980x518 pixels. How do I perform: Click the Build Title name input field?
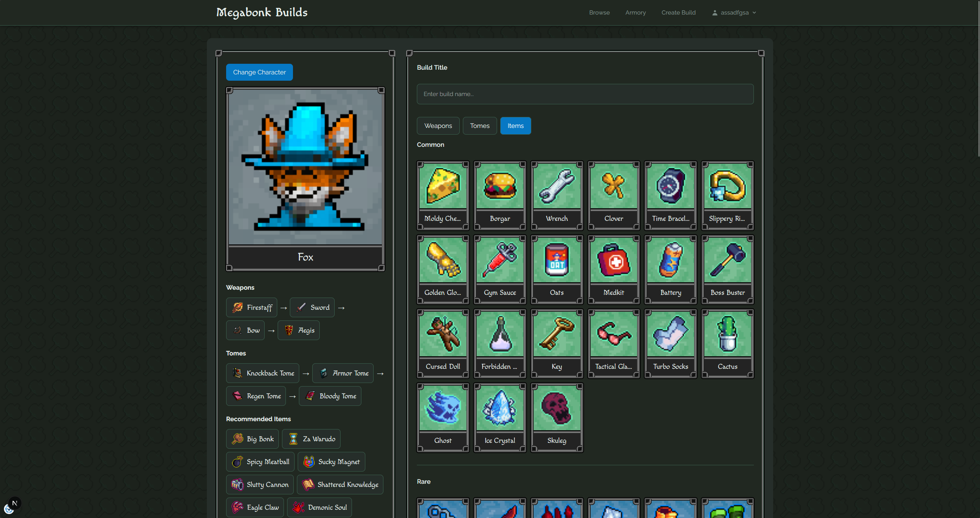[x=585, y=94]
